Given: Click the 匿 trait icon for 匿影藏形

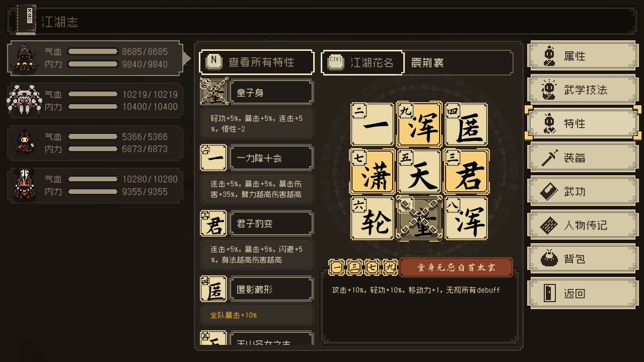Looking at the screenshot, I should (214, 289).
